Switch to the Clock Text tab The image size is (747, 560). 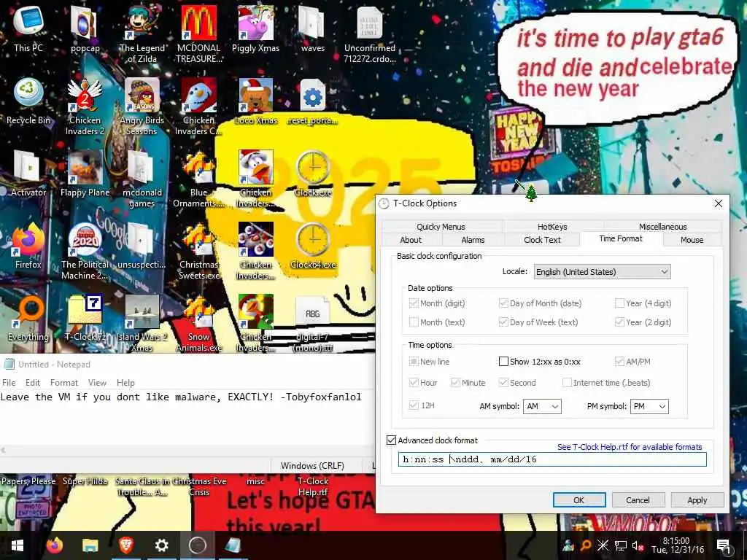coord(542,240)
